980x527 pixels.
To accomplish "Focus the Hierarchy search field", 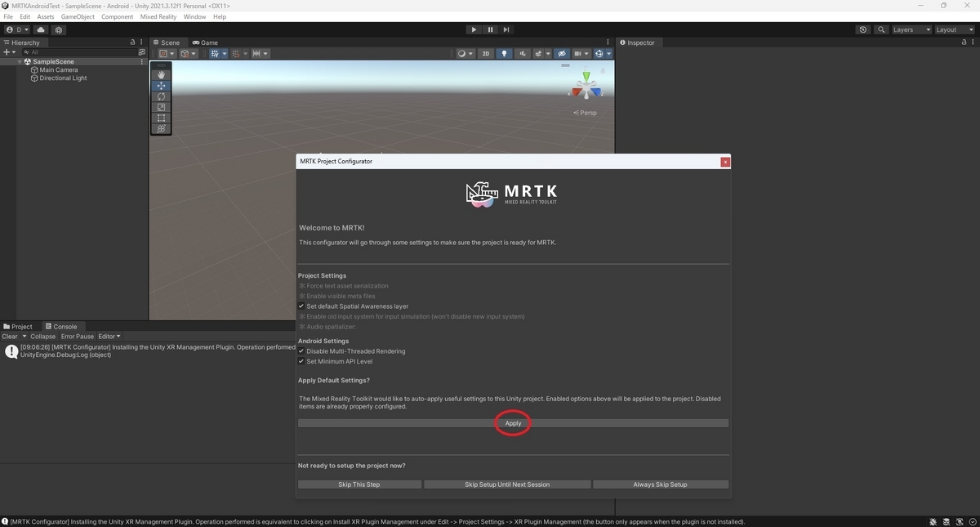I will pyautogui.click(x=78, y=51).
